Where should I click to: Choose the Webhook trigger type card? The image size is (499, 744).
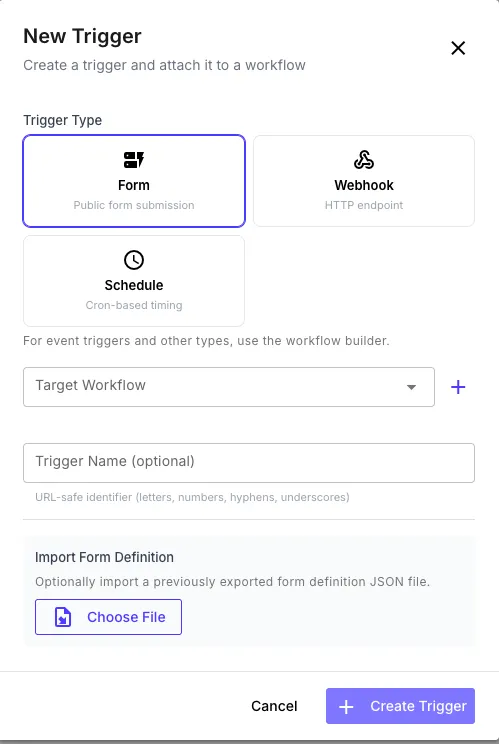click(x=364, y=181)
